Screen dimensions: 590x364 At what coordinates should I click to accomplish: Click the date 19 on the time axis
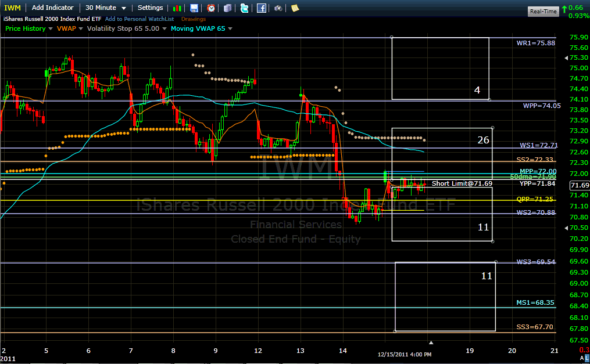(470, 351)
